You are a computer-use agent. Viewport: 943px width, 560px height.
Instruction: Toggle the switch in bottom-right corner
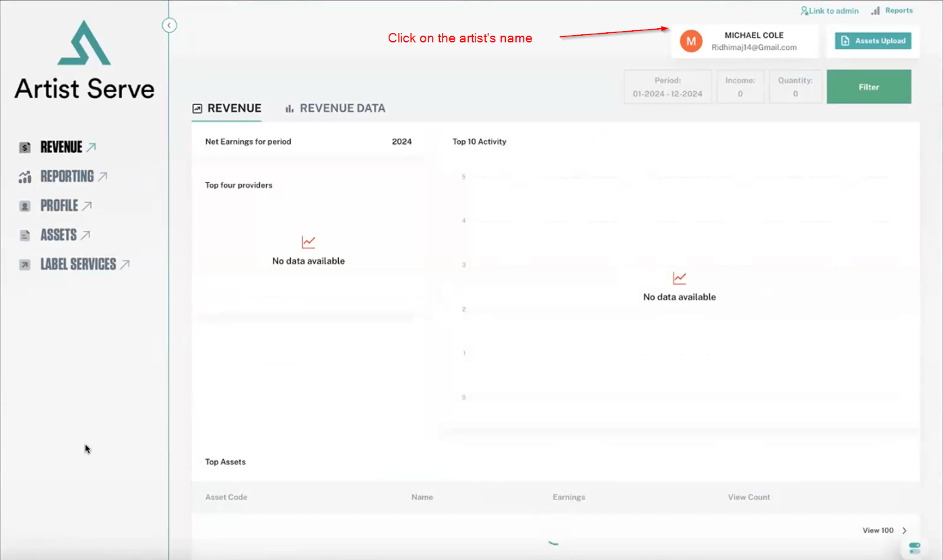(914, 548)
